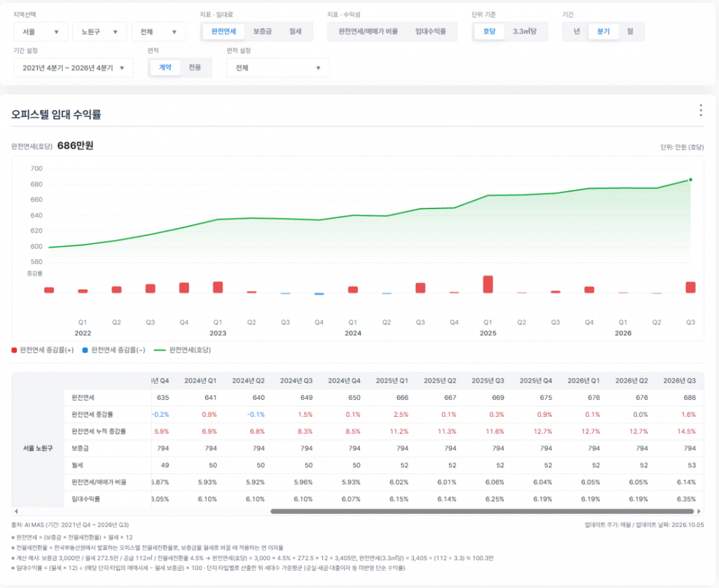The width and height of the screenshot is (719, 588).
Task: Click the 686 cell in the table
Action: [690, 397]
